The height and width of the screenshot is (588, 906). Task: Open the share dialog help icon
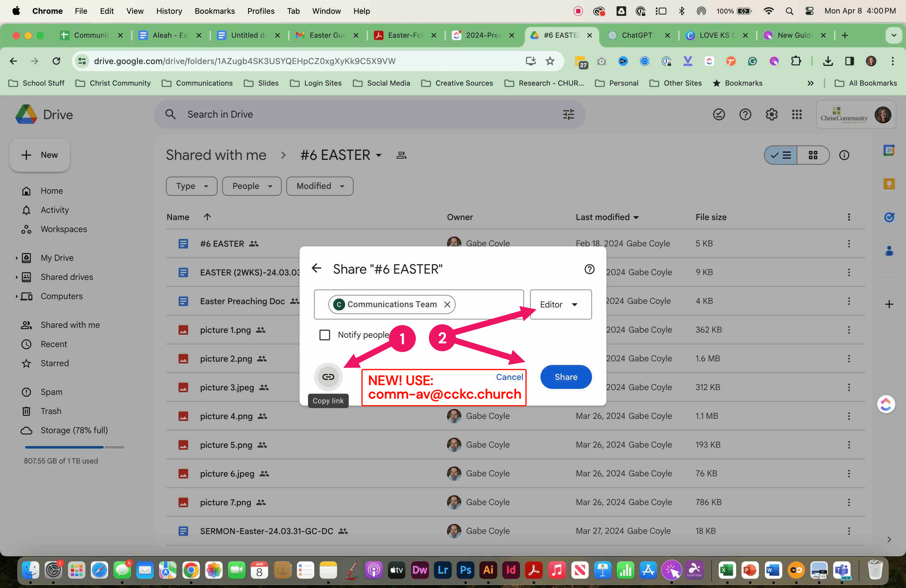589,269
